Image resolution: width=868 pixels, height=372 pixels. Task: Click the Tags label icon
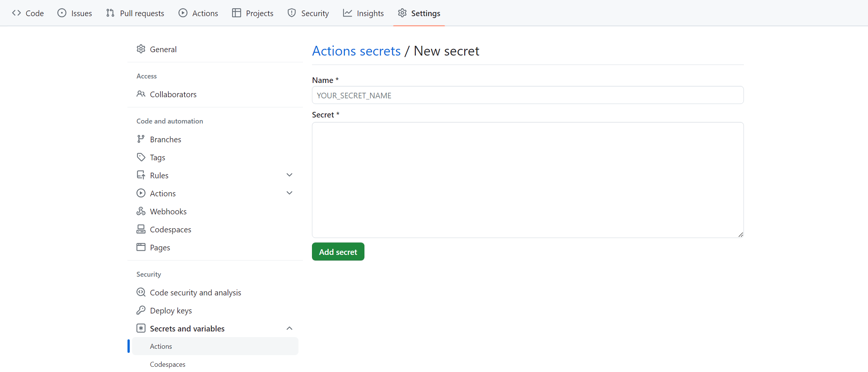click(141, 157)
